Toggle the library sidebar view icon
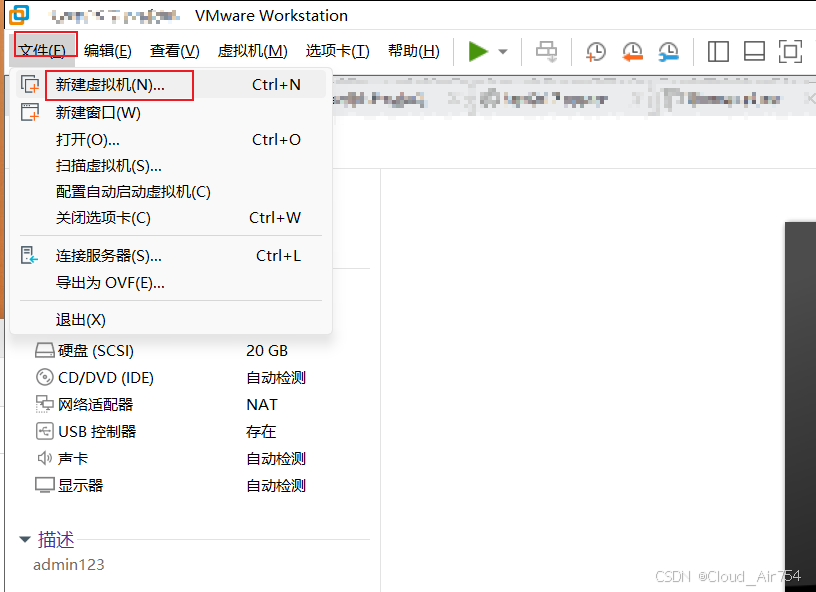The width and height of the screenshot is (816, 592). click(x=718, y=52)
